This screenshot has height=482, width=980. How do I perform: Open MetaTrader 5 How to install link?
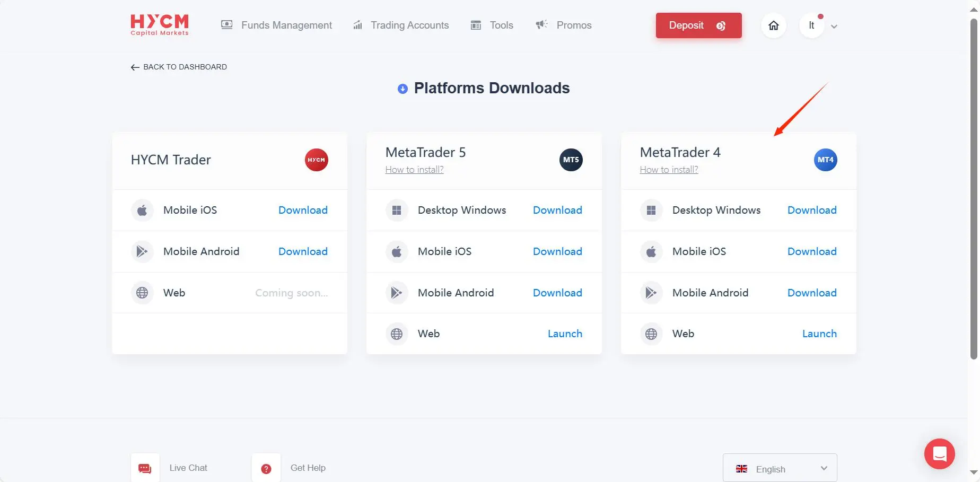[x=414, y=170]
